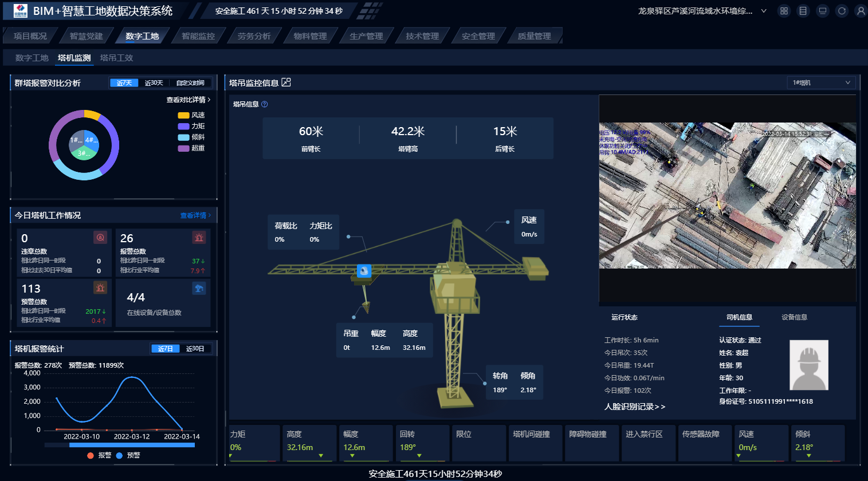868x481 pixels.
Task: Open the 塔吊工效 sub-tab
Action: coord(116,58)
